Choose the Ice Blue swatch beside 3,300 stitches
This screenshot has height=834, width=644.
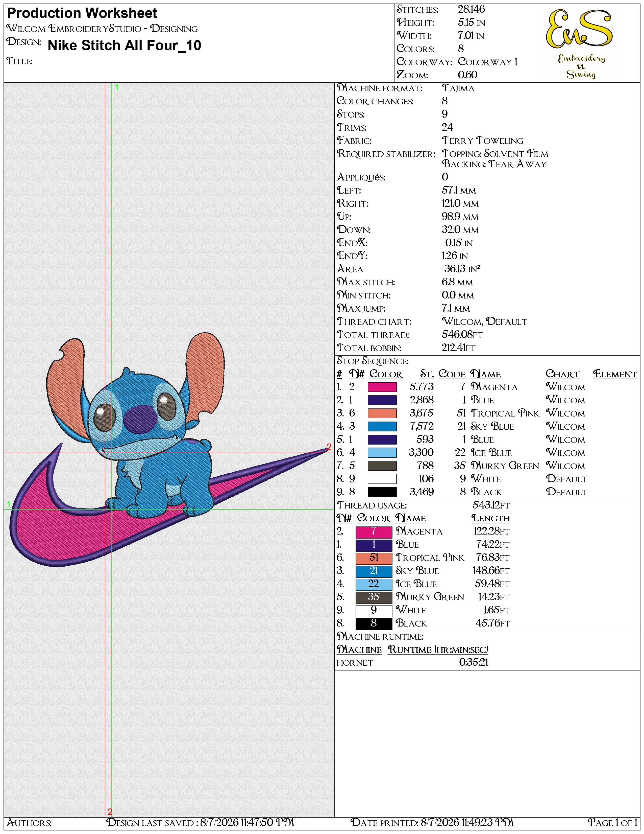[382, 453]
